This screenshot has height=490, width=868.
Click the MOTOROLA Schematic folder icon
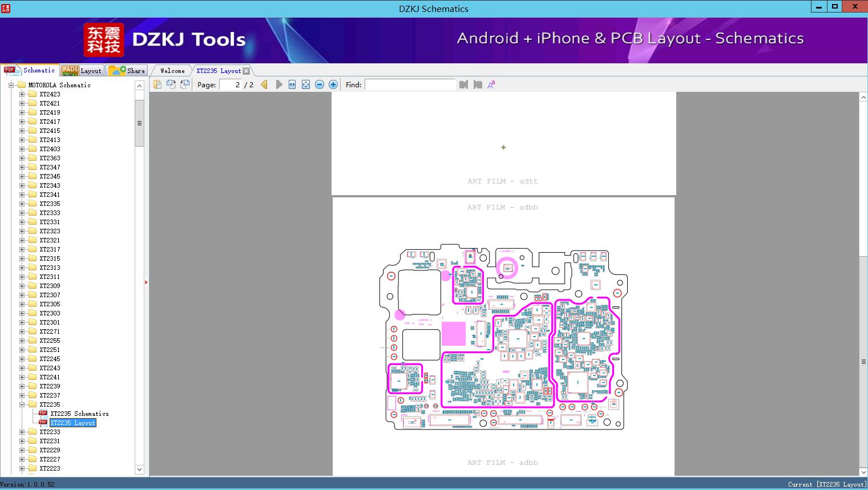(x=22, y=85)
